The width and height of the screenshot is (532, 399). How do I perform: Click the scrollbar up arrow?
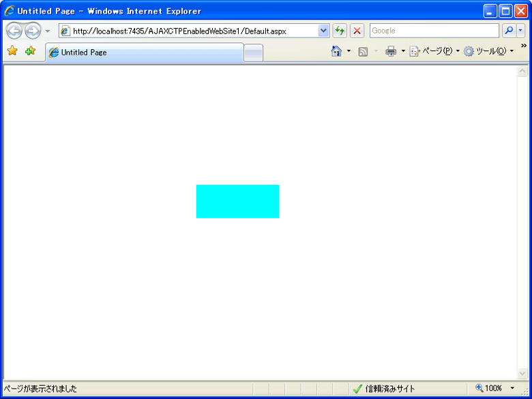pos(522,71)
